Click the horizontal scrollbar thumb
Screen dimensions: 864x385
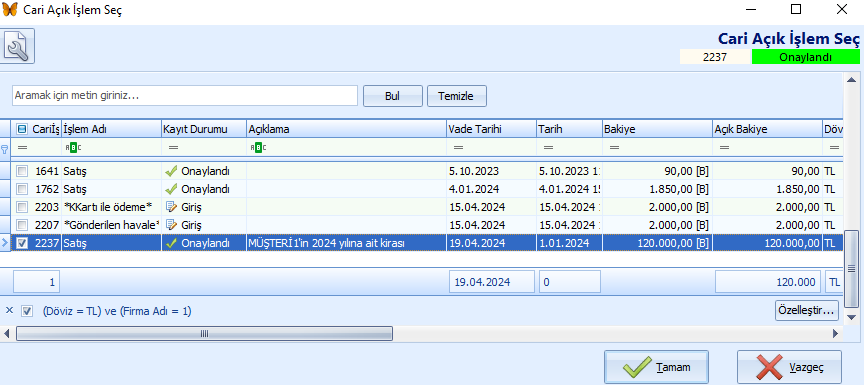[x=204, y=333]
